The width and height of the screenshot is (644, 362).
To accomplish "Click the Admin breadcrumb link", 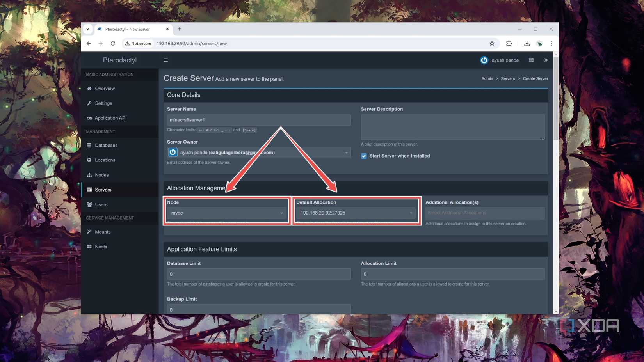I will (x=487, y=78).
